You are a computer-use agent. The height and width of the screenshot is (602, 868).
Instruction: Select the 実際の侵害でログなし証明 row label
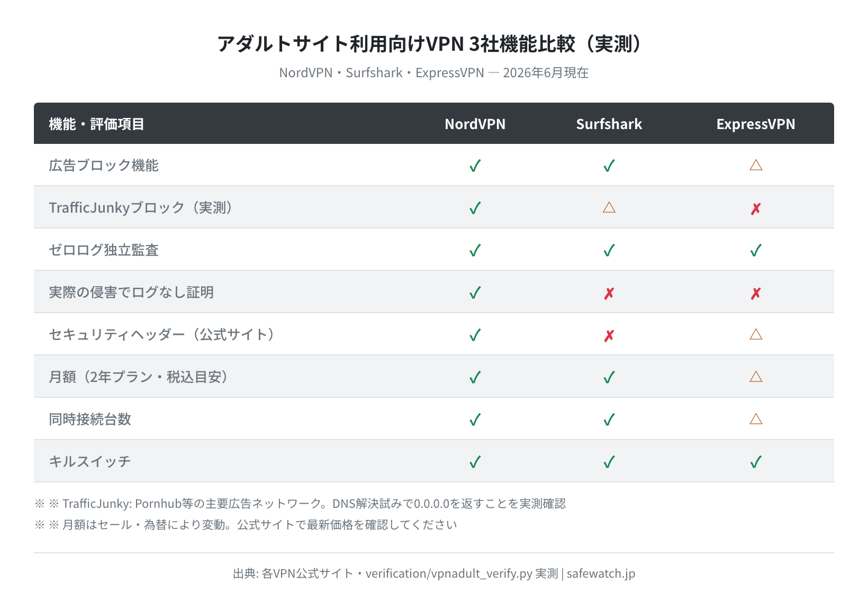click(x=131, y=292)
